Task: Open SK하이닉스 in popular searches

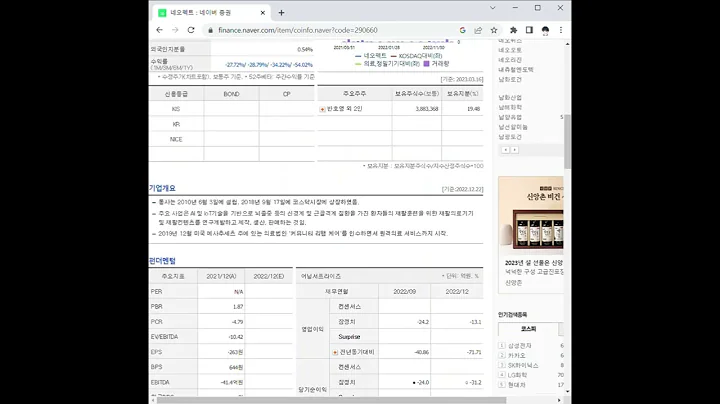Action: pos(523,365)
